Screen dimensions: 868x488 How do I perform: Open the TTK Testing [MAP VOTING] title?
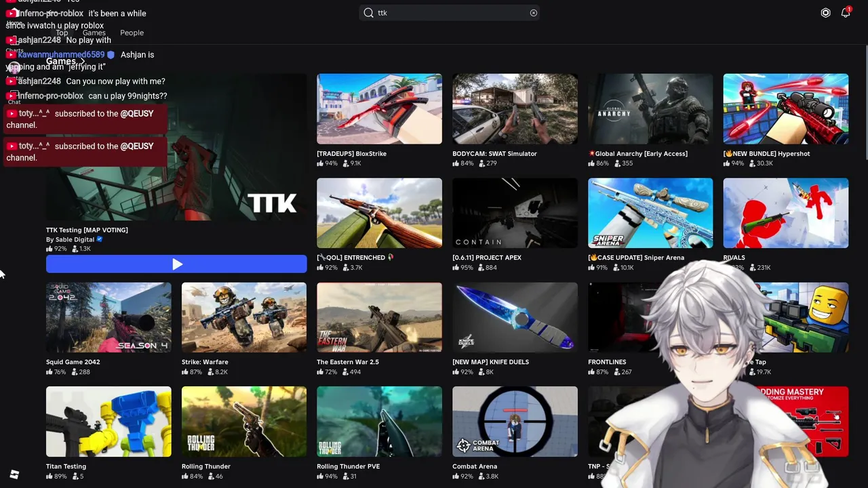click(87, 230)
